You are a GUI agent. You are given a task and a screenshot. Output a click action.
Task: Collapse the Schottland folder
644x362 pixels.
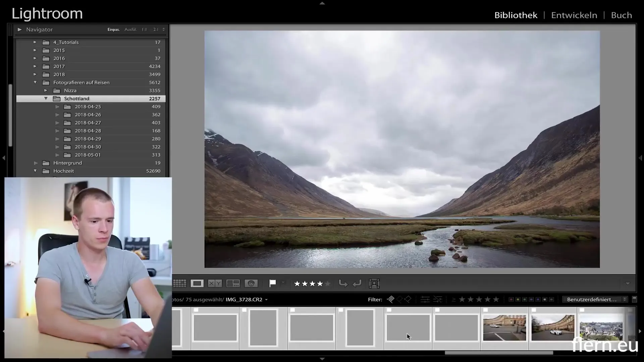(46, 99)
